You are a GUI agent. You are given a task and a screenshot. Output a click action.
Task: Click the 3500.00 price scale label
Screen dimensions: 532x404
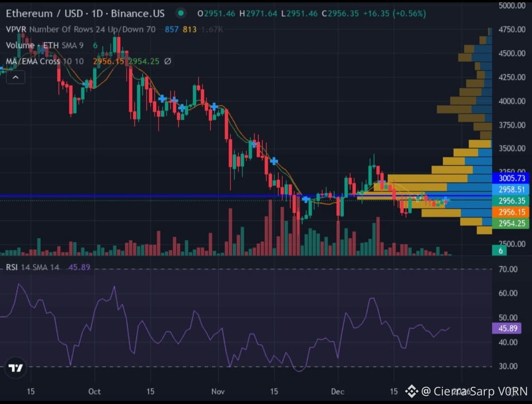point(512,149)
